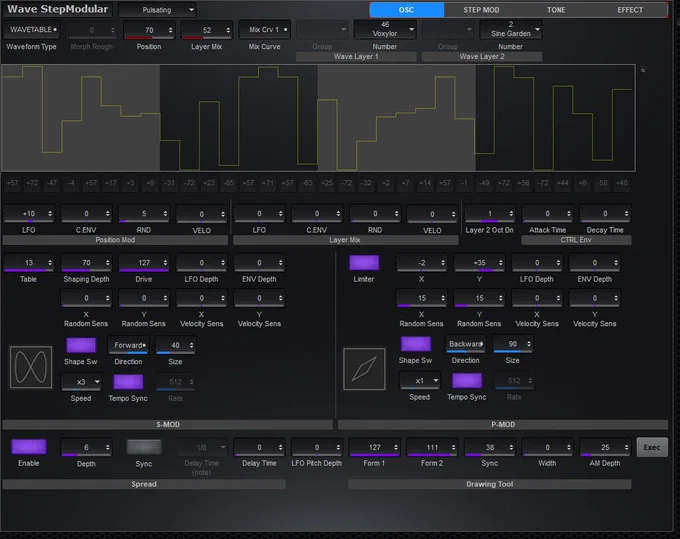Click the last step value +40
Image resolution: width=680 pixels, height=539 pixels.
(621, 183)
